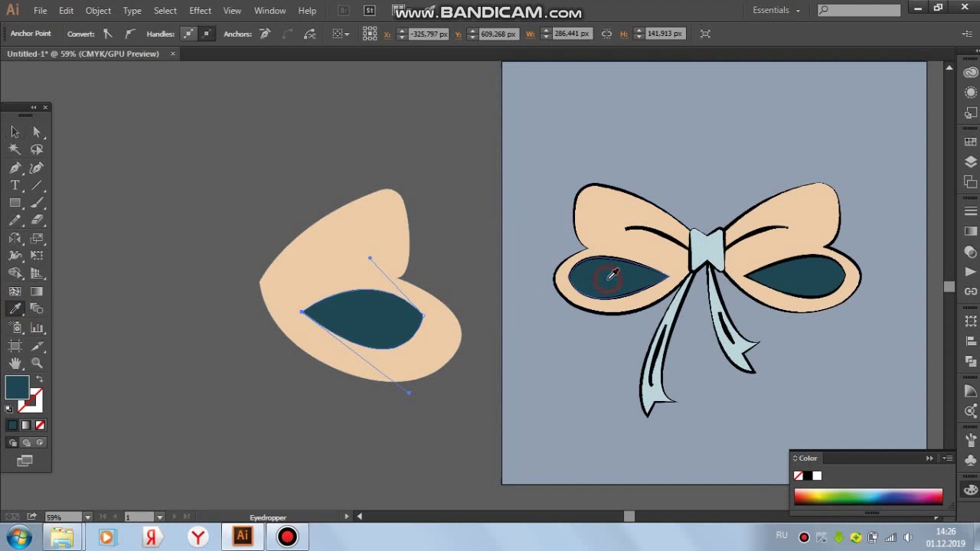980x551 pixels.
Task: Set mode to Color under swatches
Action: tap(12, 425)
